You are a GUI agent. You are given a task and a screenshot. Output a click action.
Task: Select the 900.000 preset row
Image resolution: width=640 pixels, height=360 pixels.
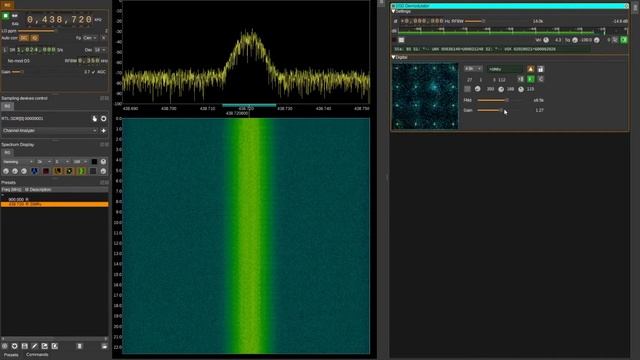(55, 200)
